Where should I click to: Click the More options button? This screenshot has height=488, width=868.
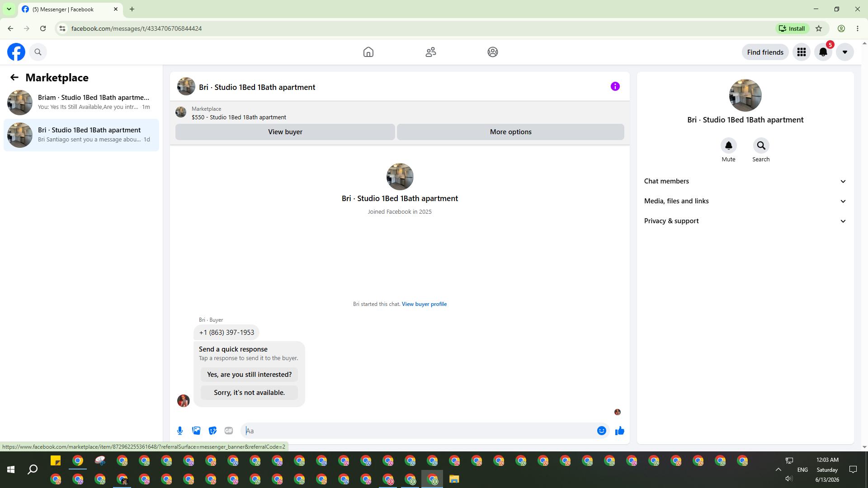click(x=511, y=132)
